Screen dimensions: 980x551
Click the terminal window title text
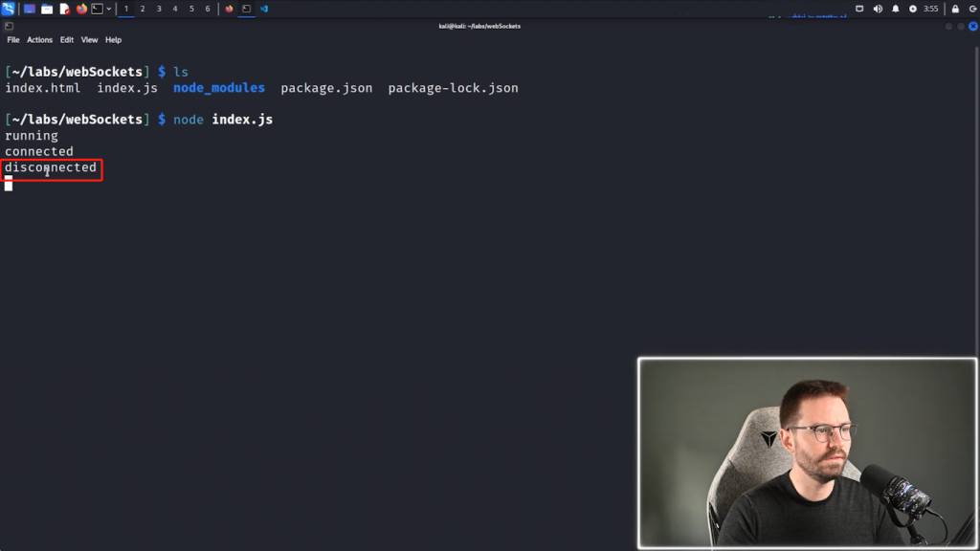(479, 26)
